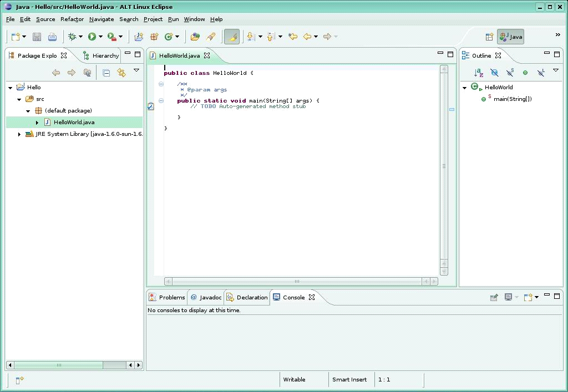Viewport: 568px width, 392px height.
Task: Go to Previous Annotation icon
Action: (271, 37)
